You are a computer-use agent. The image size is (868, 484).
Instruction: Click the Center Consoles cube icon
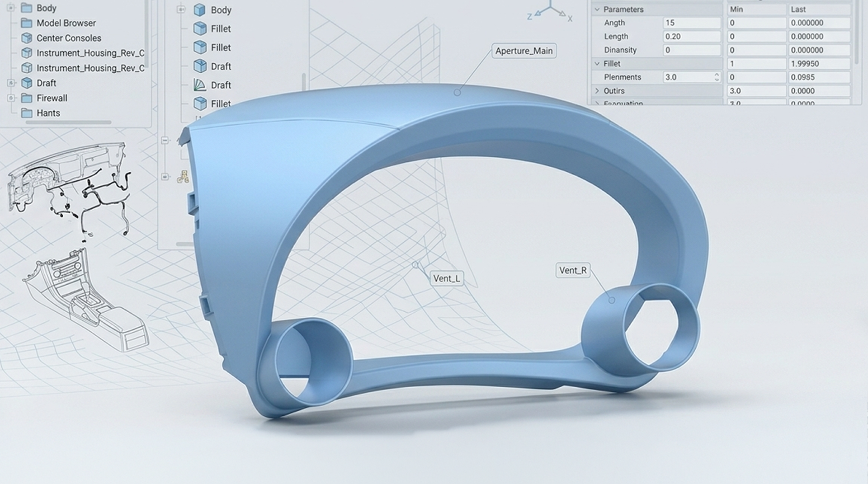(x=27, y=38)
